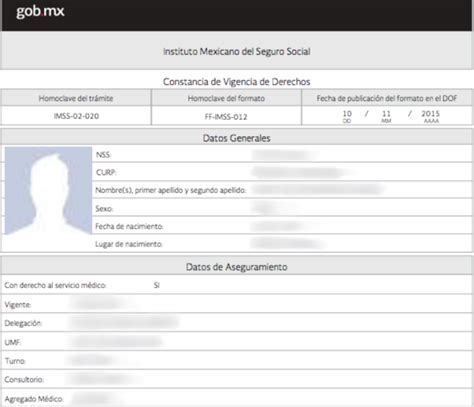Click the UMF label
This screenshot has width=474, height=407.
13,342
